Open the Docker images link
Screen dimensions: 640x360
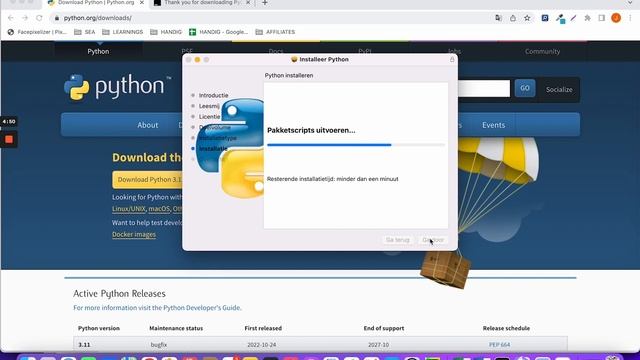pyautogui.click(x=134, y=234)
